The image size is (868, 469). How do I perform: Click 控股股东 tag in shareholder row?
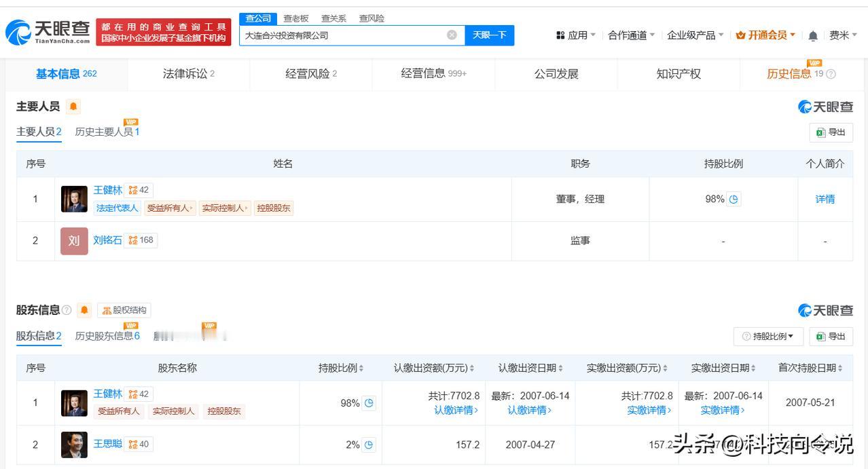[224, 411]
